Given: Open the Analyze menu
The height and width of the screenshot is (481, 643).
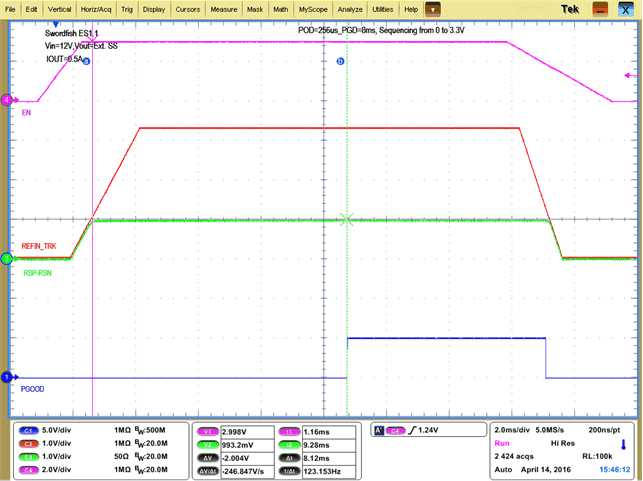Looking at the screenshot, I should [x=350, y=9].
